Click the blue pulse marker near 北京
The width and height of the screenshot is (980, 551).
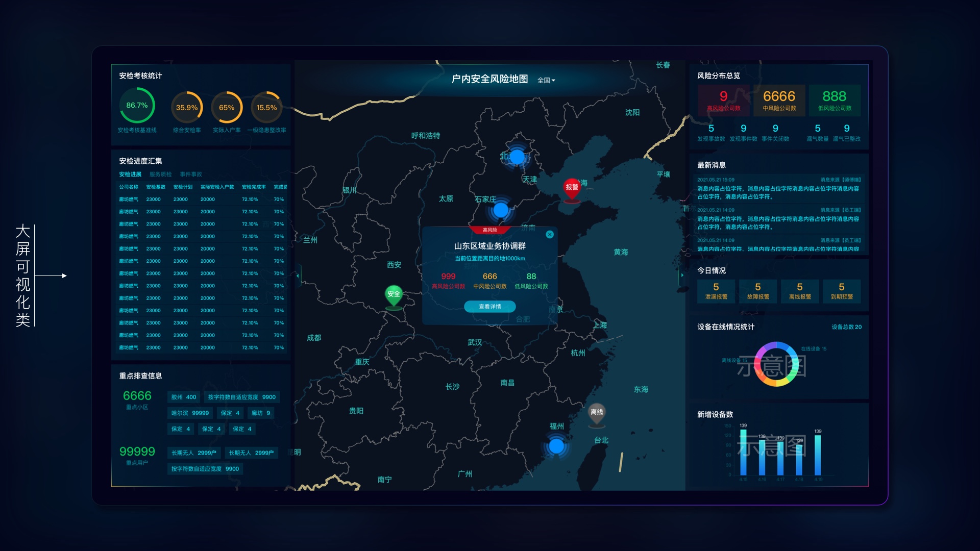517,157
